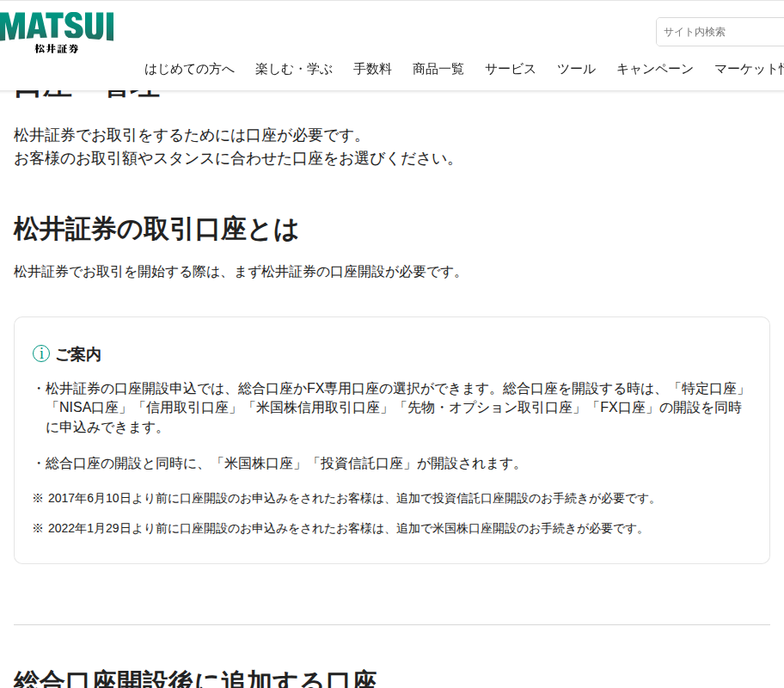Viewport: 784px width, 688px height.
Task: Click the sentence 松井証券でお取引を開始する際は
Action: coord(237,272)
